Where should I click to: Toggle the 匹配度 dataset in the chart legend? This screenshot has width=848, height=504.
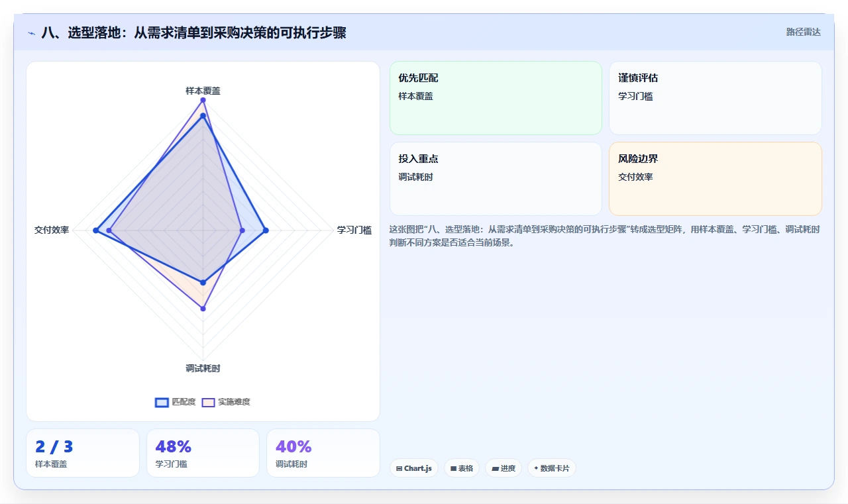(x=176, y=402)
